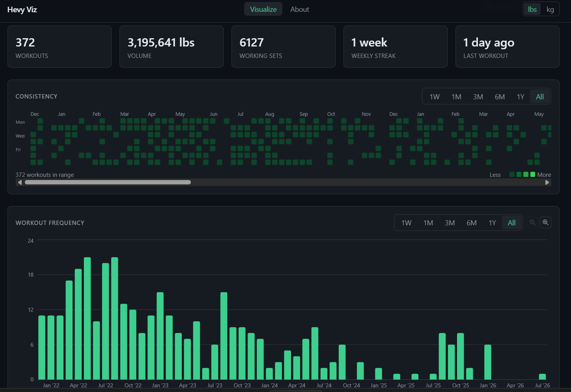Click the 24 y-axis label

[x=31, y=241]
